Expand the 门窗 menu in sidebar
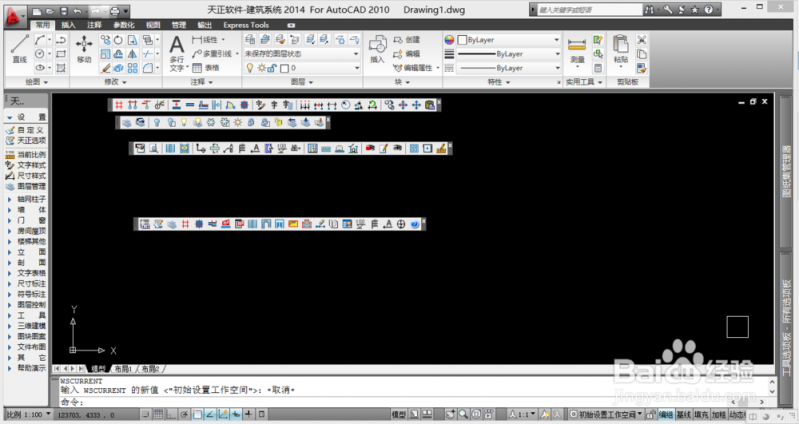This screenshot has width=799, height=424. point(9,220)
